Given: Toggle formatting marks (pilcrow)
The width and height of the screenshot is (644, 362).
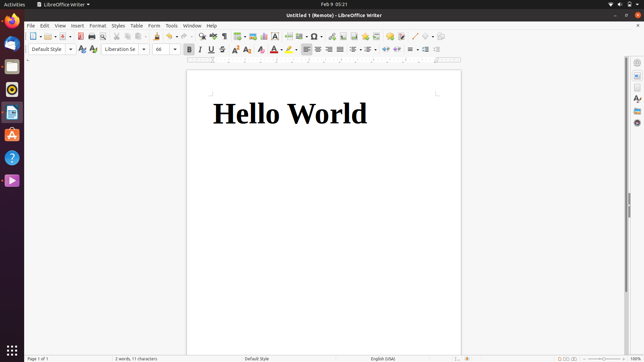Looking at the screenshot, I should tap(224, 36).
